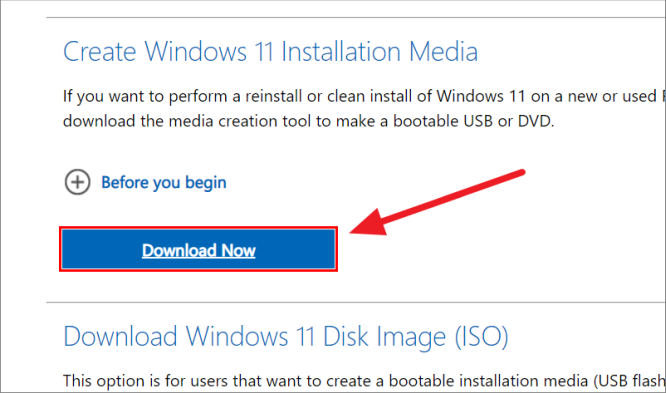The image size is (666, 393).
Task: Click the horizontal divider above Create Windows 11 heading
Action: click(356, 17)
